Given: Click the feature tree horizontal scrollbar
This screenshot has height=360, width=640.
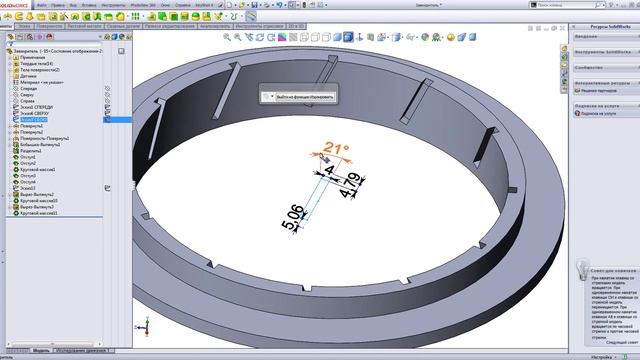Looking at the screenshot, I should [x=53, y=344].
